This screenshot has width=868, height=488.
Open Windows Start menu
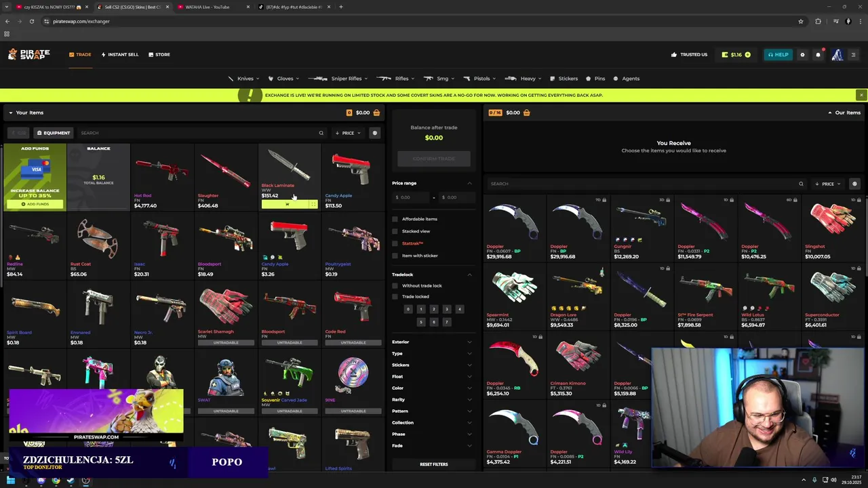tap(11, 481)
